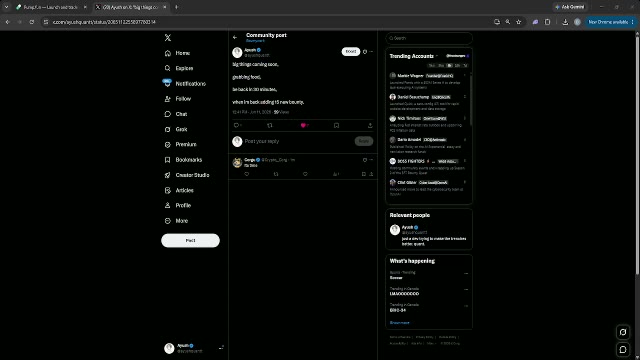Screen dimensions: 640x360
Task: Click repost icon under main post
Action: pyautogui.click(x=270, y=125)
